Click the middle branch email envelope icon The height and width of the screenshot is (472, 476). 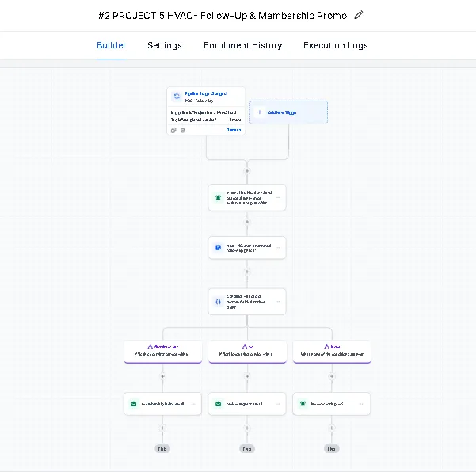click(218, 404)
